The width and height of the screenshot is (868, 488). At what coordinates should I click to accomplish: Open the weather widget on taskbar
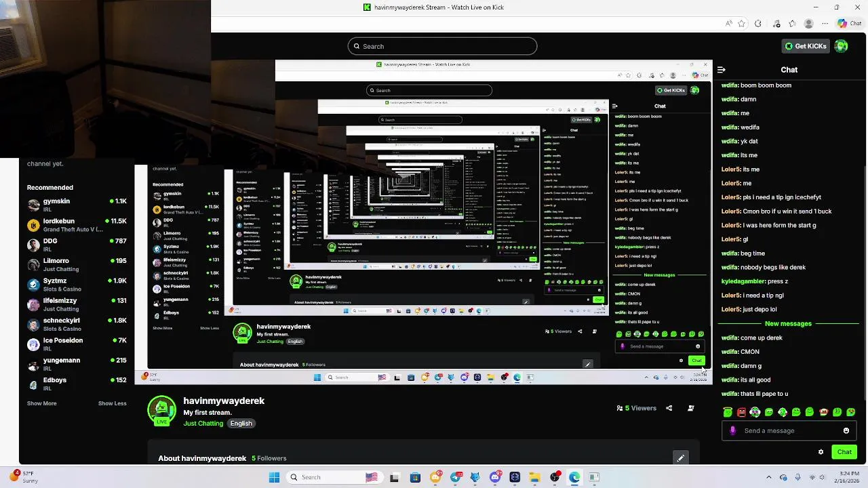coord(23,476)
